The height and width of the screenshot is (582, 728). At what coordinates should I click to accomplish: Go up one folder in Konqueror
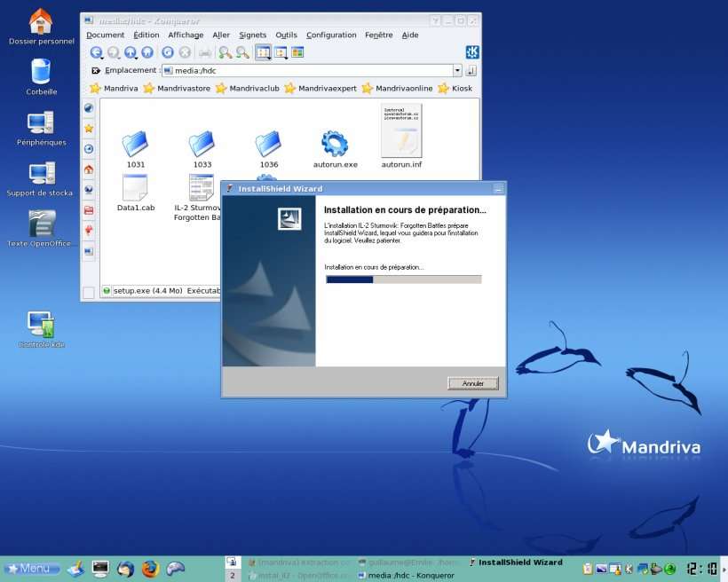131,52
